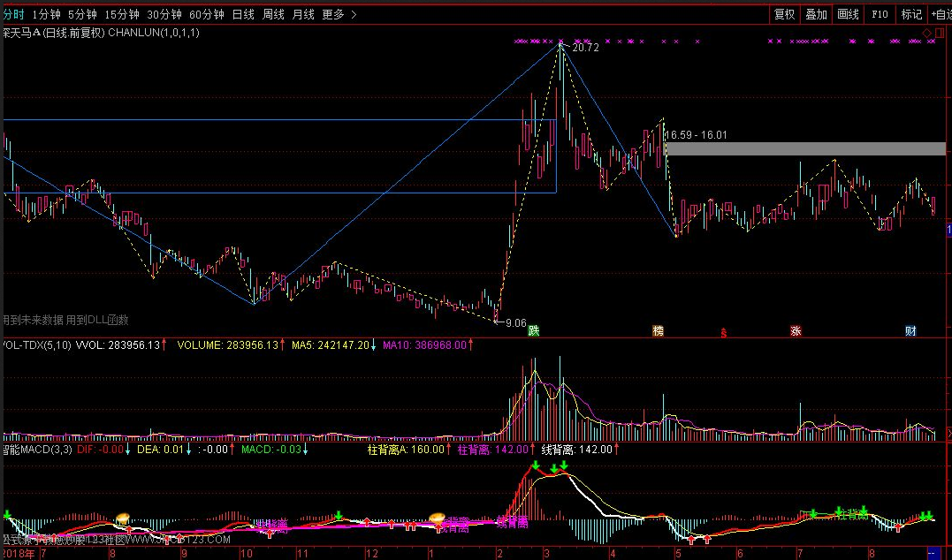Switch to the 月线 monthly tab

pos(303,14)
